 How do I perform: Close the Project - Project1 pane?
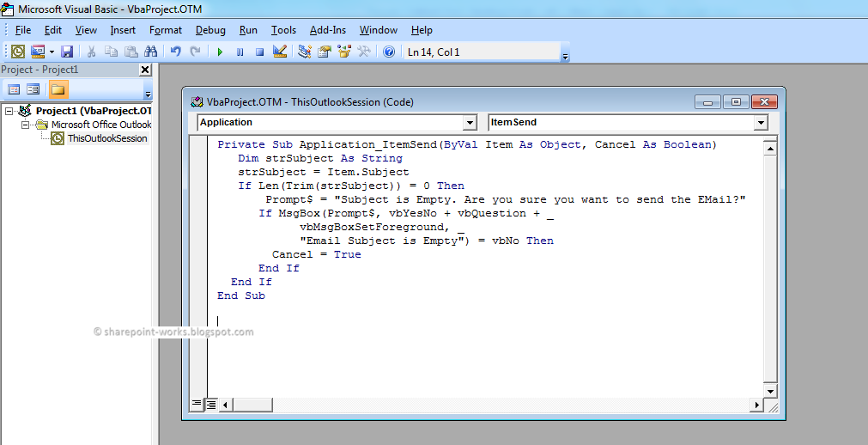point(145,70)
